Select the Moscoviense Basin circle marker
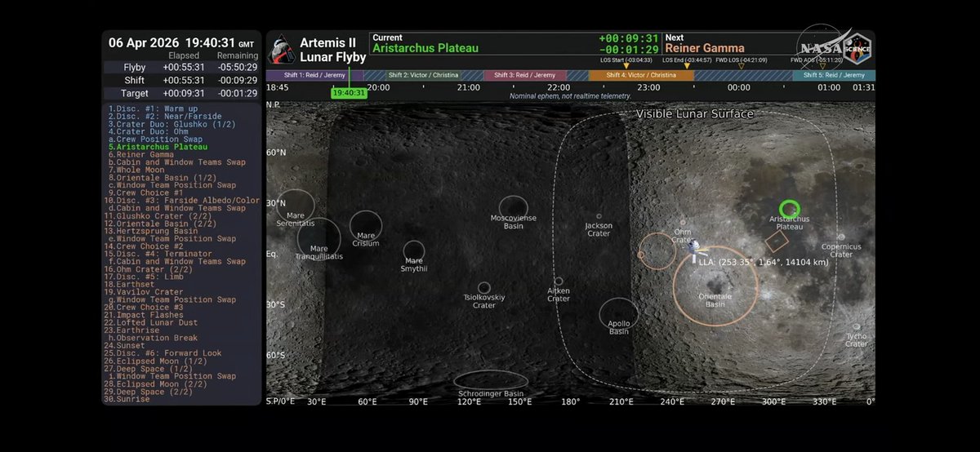Screen dimensions: 980x452 click(513, 208)
